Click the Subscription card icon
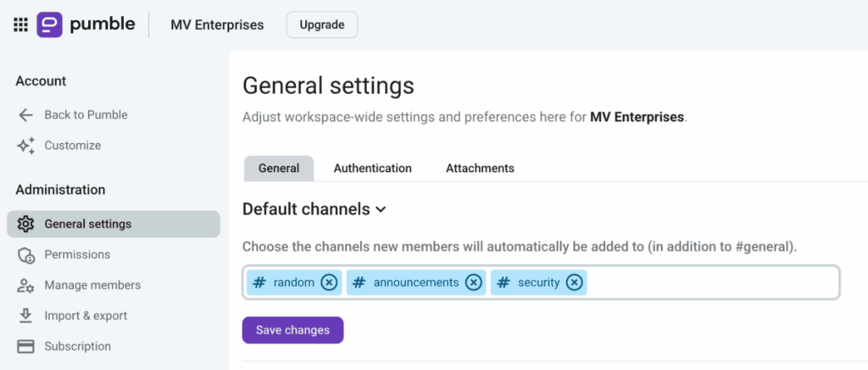This screenshot has width=868, height=370. 25,347
